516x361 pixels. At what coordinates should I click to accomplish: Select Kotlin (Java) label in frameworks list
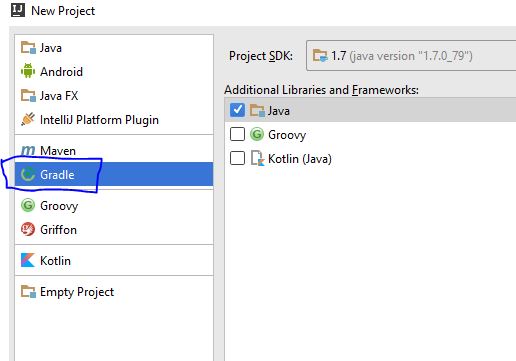(x=300, y=159)
